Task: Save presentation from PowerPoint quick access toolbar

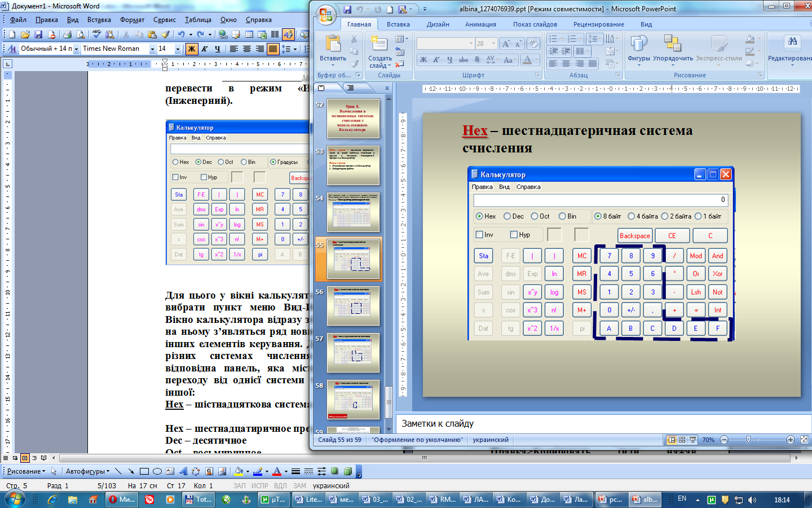Action: pos(347,10)
